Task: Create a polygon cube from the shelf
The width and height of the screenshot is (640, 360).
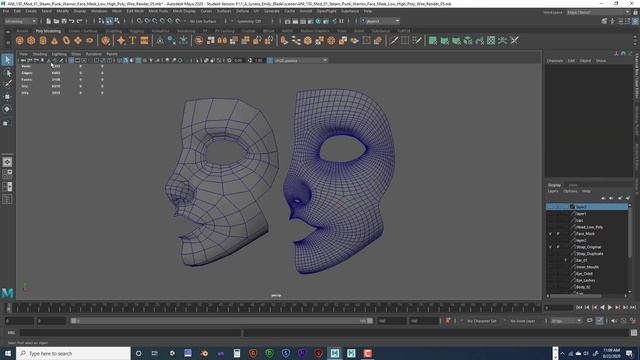Action: click(x=31, y=40)
